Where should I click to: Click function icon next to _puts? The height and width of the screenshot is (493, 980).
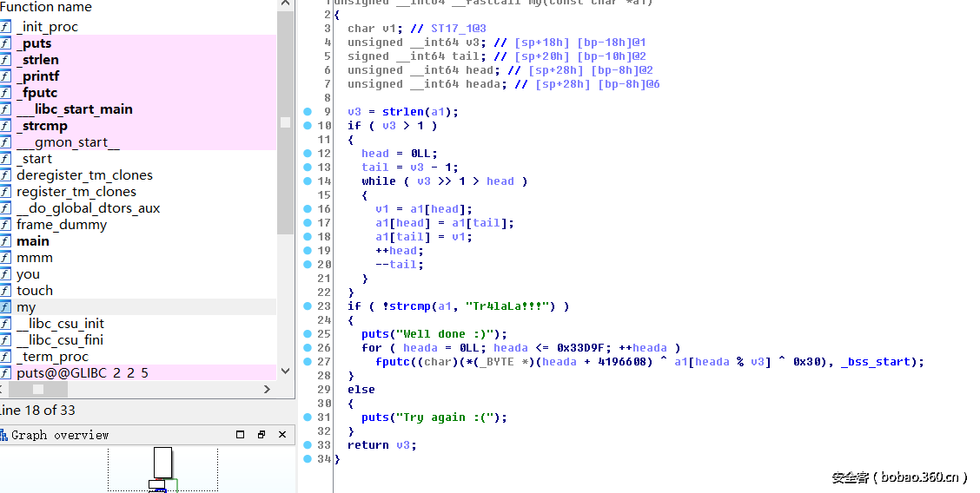click(5, 43)
